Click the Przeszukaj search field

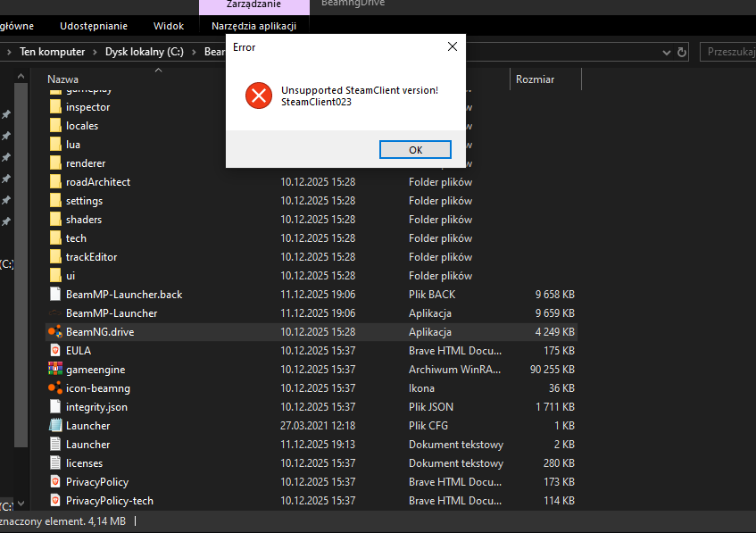click(x=728, y=52)
